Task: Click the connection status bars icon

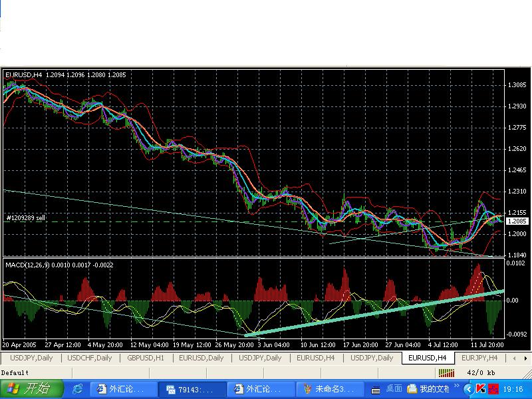Action: pos(446,373)
